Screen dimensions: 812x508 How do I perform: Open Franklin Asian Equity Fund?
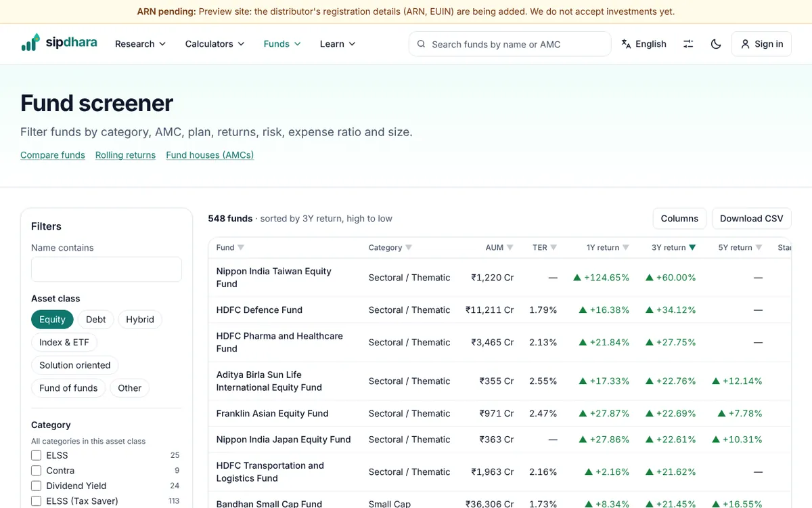tap(272, 414)
